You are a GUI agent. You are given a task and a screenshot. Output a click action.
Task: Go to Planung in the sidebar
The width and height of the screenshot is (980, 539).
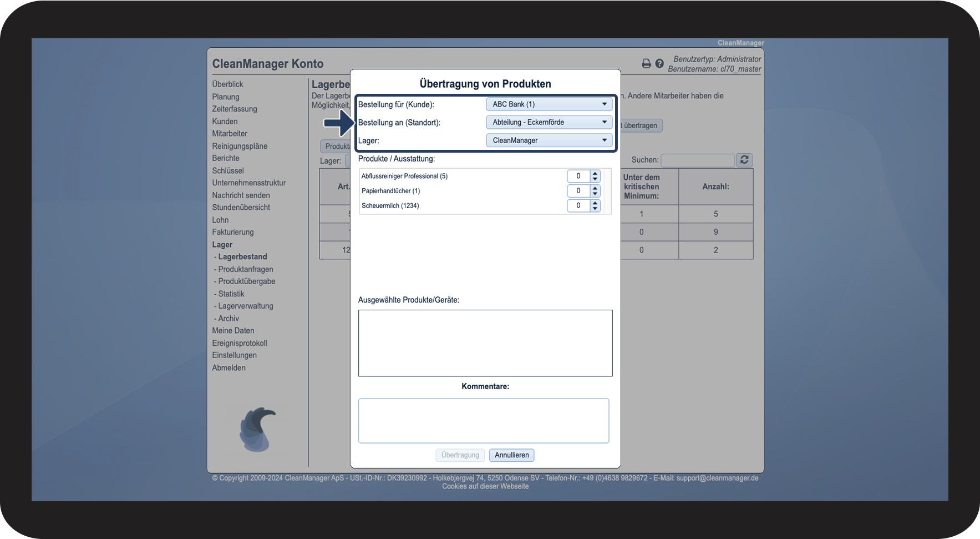pos(226,97)
